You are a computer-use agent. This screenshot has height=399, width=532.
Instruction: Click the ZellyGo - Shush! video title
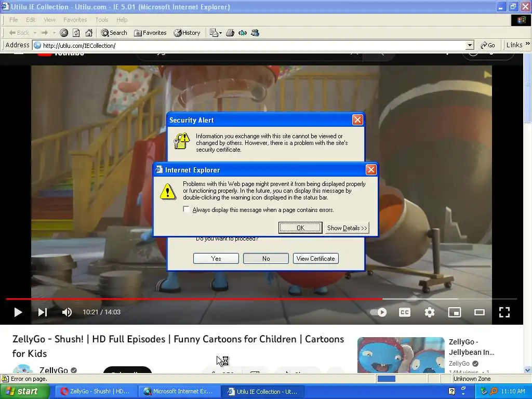click(178, 346)
